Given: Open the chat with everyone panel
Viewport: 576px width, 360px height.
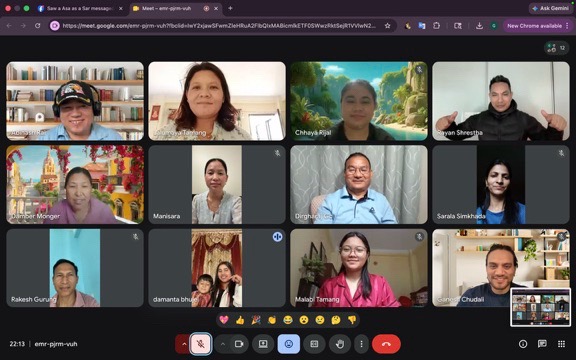Looking at the screenshot, I should pos(542,344).
